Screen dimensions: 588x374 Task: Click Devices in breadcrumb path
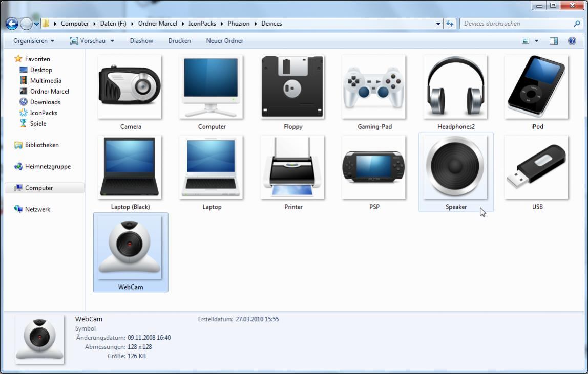click(x=271, y=24)
